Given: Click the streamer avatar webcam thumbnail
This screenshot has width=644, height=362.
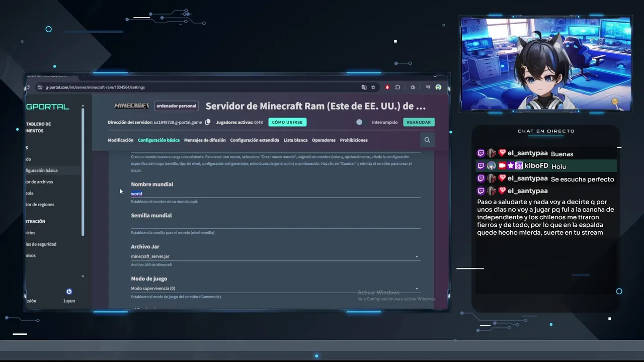Looking at the screenshot, I should 546,64.
